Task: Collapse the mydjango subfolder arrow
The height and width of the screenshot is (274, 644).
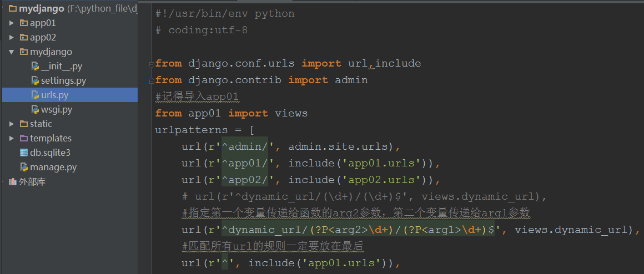Action: [x=12, y=52]
